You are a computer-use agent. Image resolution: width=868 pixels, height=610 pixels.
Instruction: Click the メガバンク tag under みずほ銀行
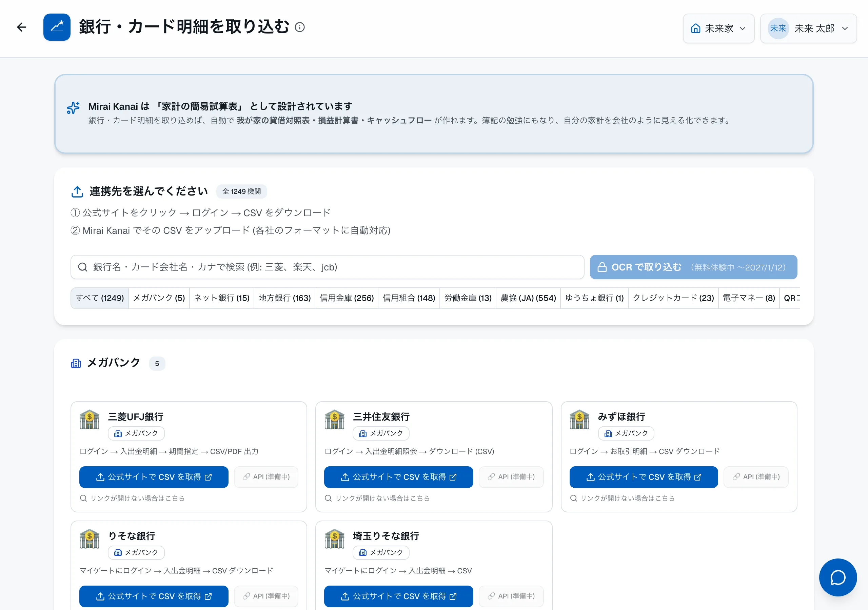click(626, 433)
